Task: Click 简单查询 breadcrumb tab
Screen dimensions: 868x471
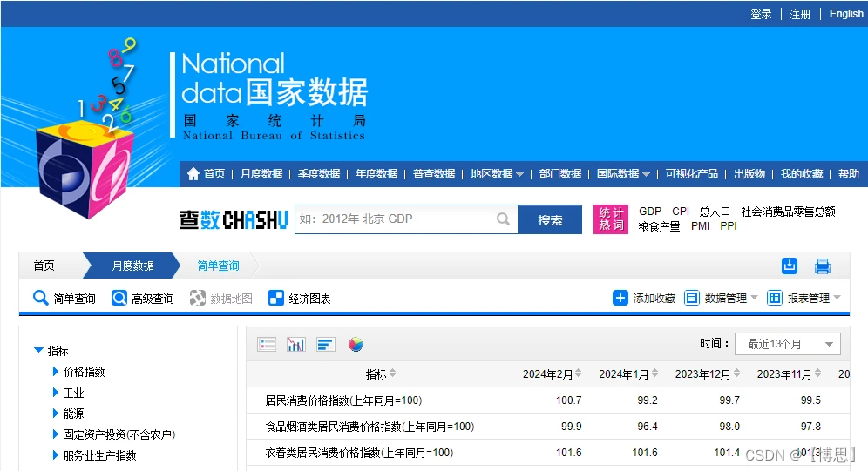Action: point(218,266)
